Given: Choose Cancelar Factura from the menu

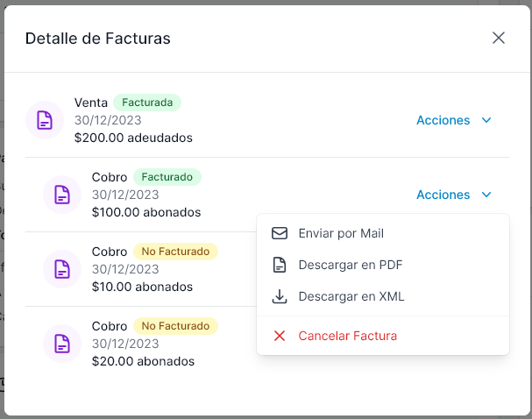Looking at the screenshot, I should tap(348, 336).
